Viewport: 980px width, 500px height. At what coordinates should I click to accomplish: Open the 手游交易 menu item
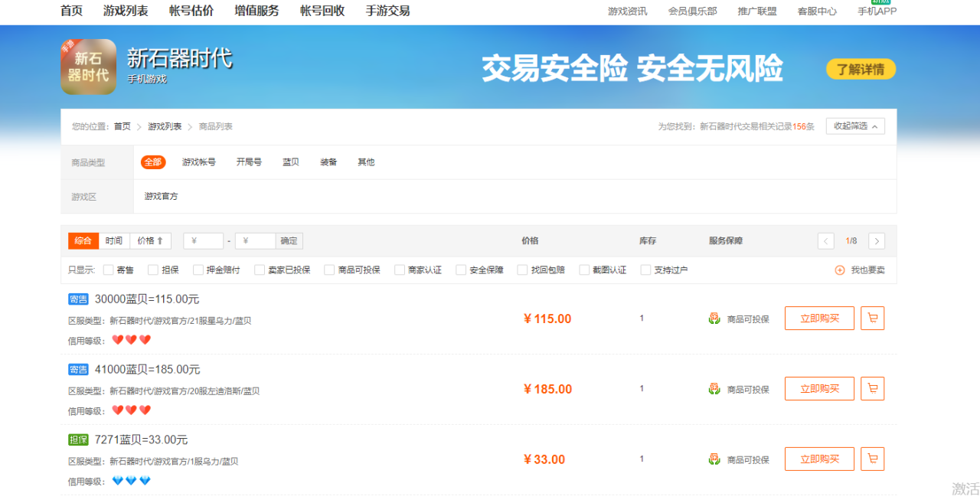(387, 11)
